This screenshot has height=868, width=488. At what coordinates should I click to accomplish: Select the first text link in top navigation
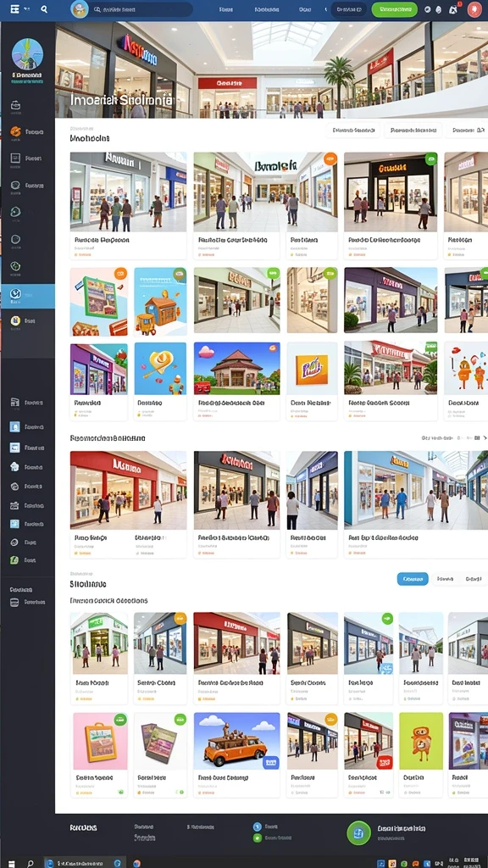(225, 9)
